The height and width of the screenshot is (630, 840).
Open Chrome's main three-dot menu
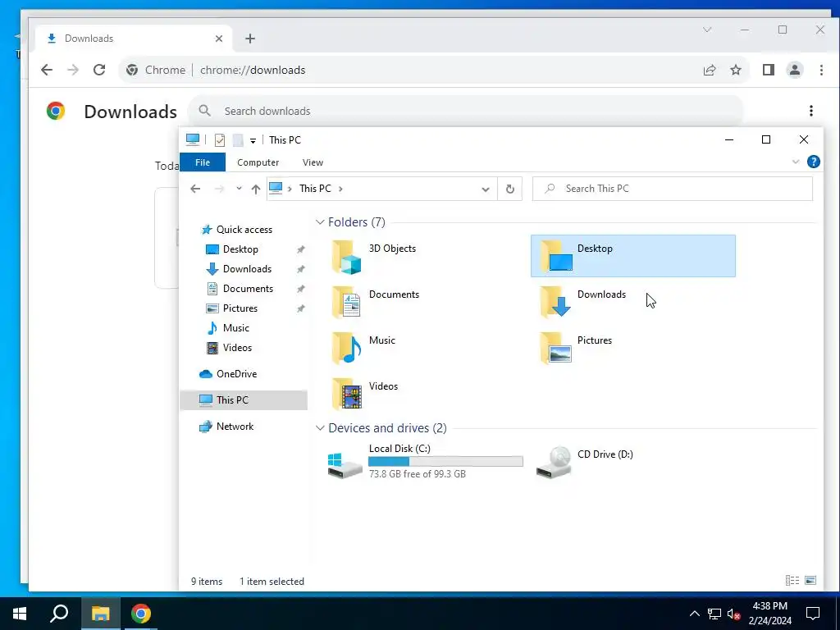(821, 70)
